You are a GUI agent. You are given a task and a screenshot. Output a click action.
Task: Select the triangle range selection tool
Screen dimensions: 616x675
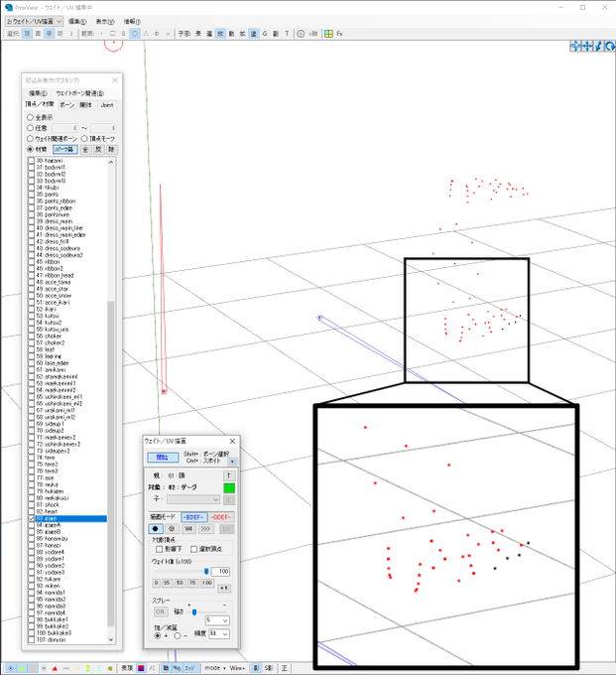coord(146,34)
